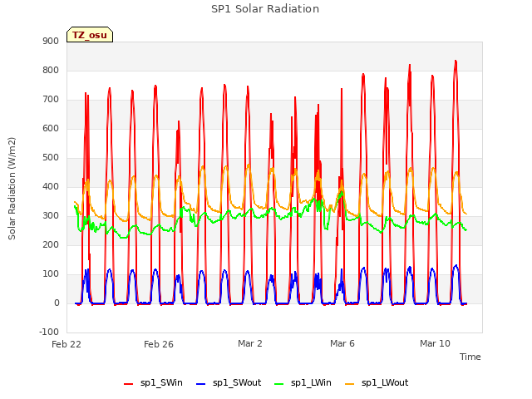
Task: Click the 600 y-axis tick label
Action: [x=51, y=128]
